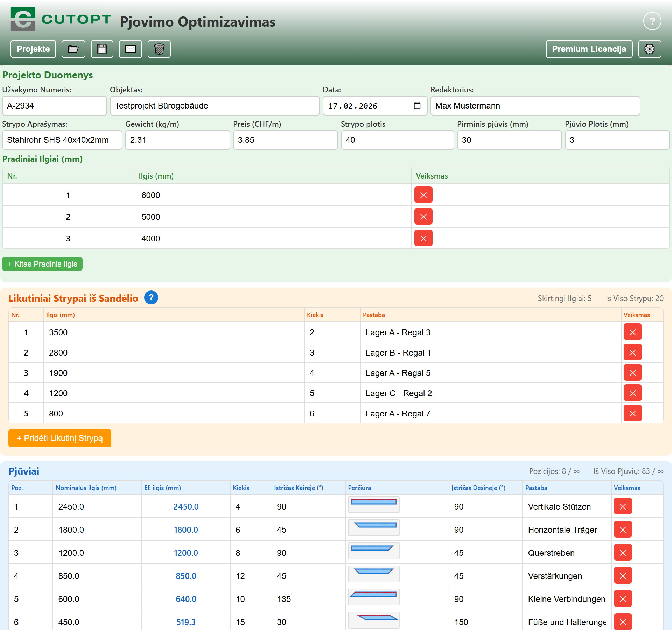The width and height of the screenshot is (672, 630).
Task: Click the 5000 initial length cell
Action: (273, 217)
